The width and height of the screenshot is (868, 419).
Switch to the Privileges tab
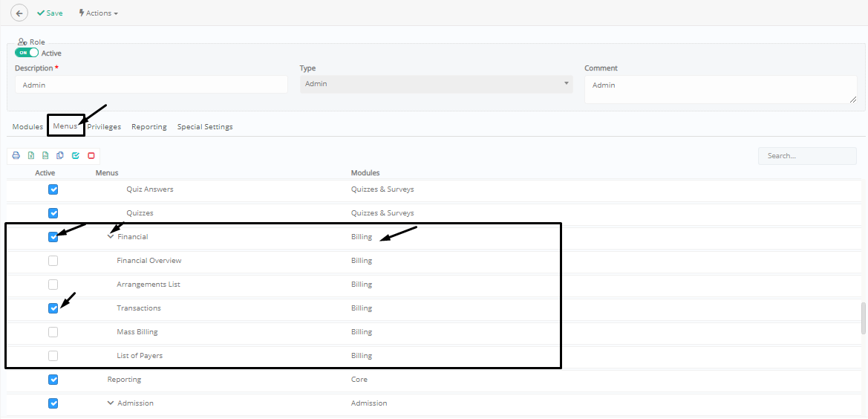[x=104, y=127]
